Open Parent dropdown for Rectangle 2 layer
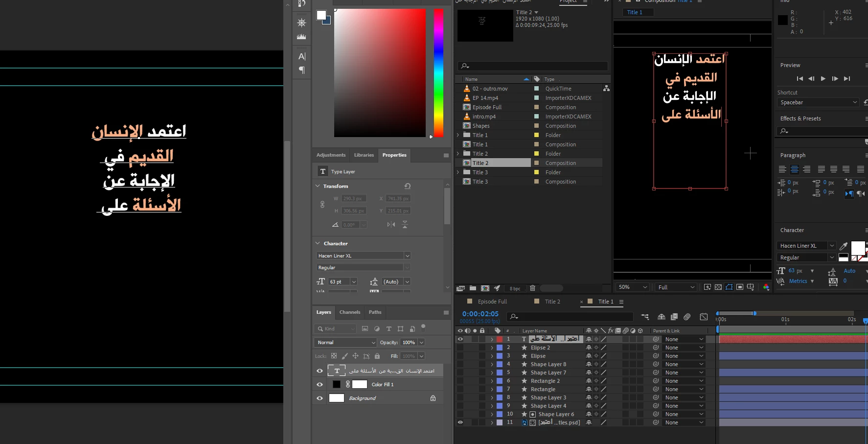Screen dimensions: 868x444 click(x=684, y=381)
